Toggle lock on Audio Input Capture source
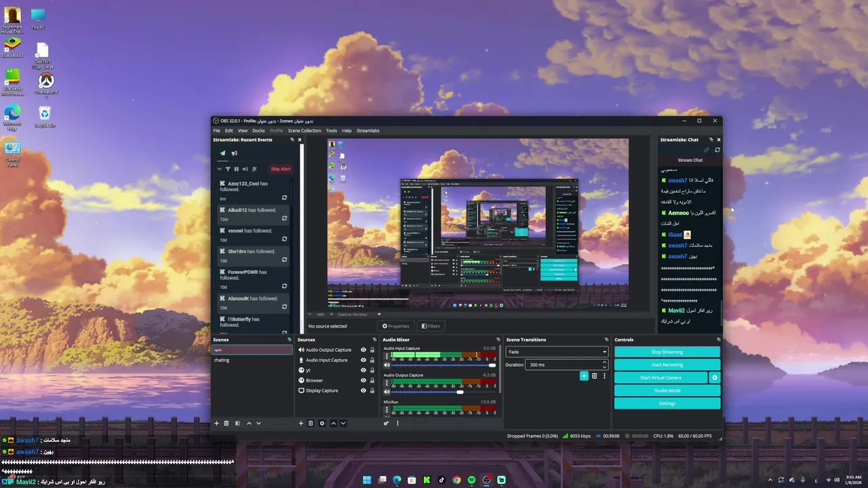 (x=372, y=360)
